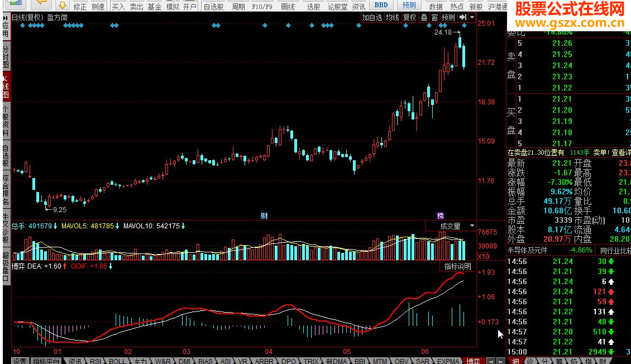The image size is (631, 364).
Task: Click the 在卖盘21.30位置有 sell order notice
Action: [536, 153]
